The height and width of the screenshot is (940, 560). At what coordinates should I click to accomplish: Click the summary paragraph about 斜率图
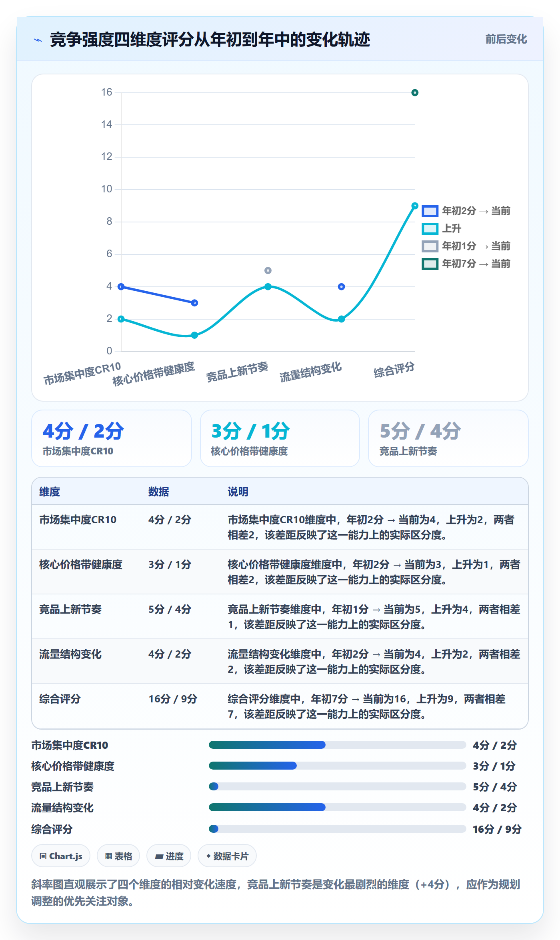click(276, 893)
